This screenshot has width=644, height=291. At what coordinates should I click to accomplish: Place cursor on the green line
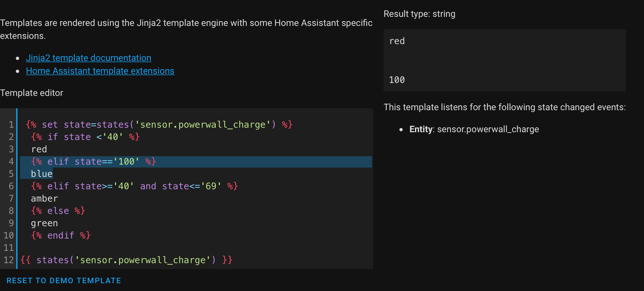(44, 223)
